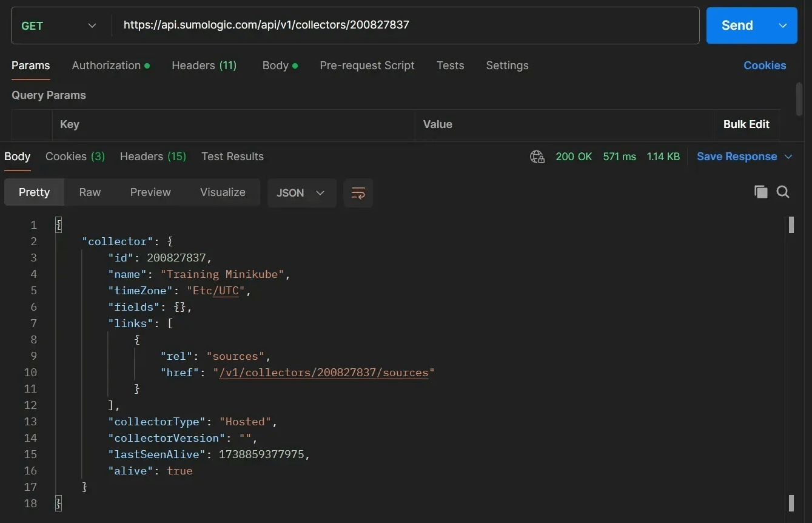812x523 pixels.
Task: Click Bulk Edit in query params
Action: [x=746, y=124]
